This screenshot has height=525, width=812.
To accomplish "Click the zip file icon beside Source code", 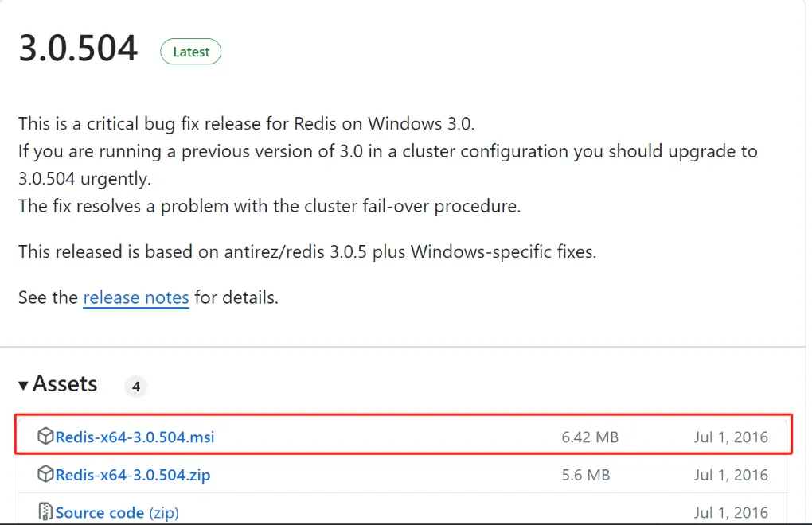I will [x=45, y=511].
